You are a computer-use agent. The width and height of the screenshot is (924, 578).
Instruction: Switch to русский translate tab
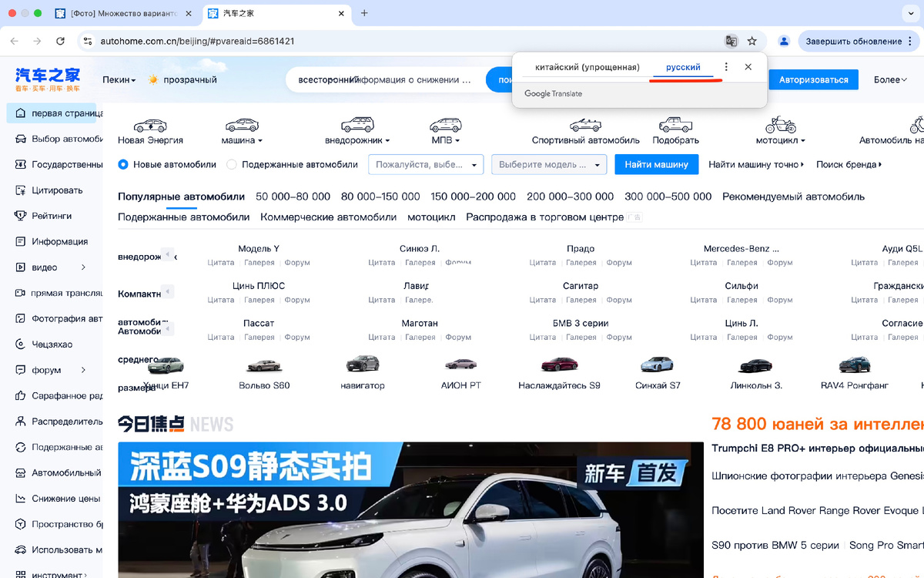[x=683, y=67]
